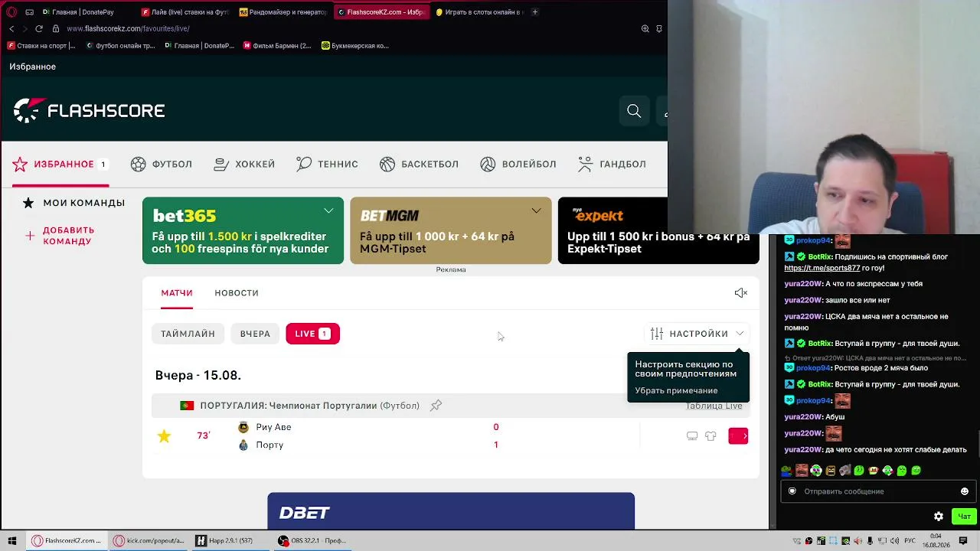Viewport: 980px width, 551px height.
Task: Open chat settings gear icon
Action: 939,517
